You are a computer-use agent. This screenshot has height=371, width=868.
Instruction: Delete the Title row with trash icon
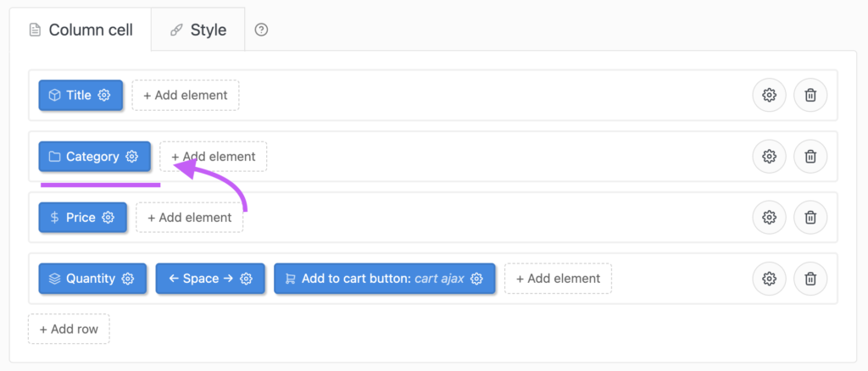810,95
